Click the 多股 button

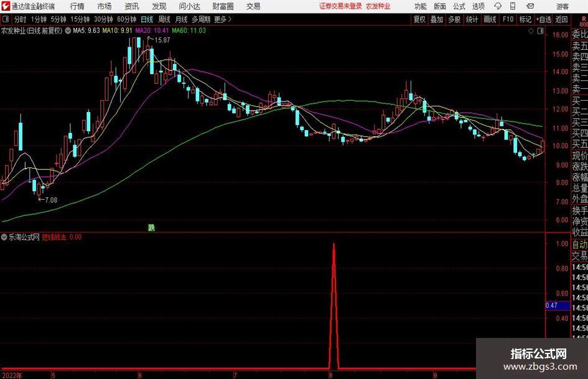click(x=454, y=19)
